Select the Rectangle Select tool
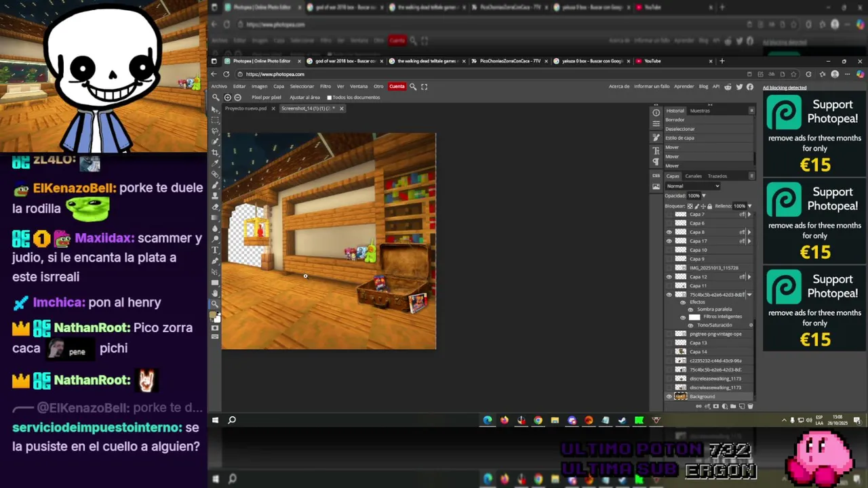The height and width of the screenshot is (488, 868). [x=216, y=120]
